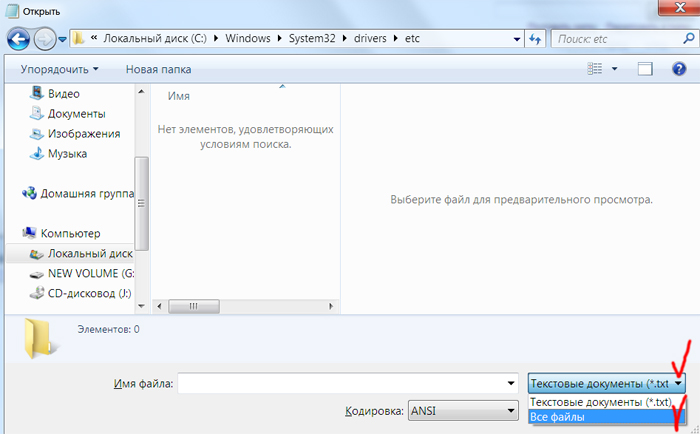Click 'Windows' in the address path

click(x=248, y=38)
